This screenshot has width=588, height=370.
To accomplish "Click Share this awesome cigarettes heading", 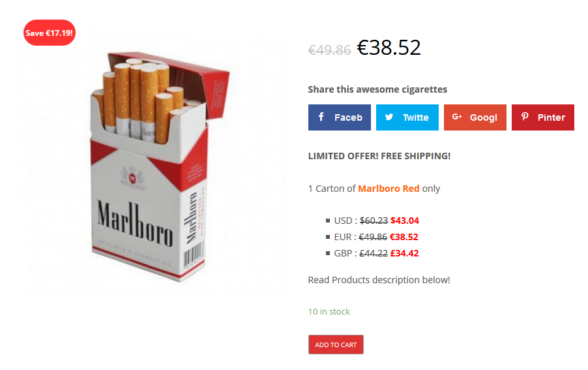I will (x=377, y=89).
